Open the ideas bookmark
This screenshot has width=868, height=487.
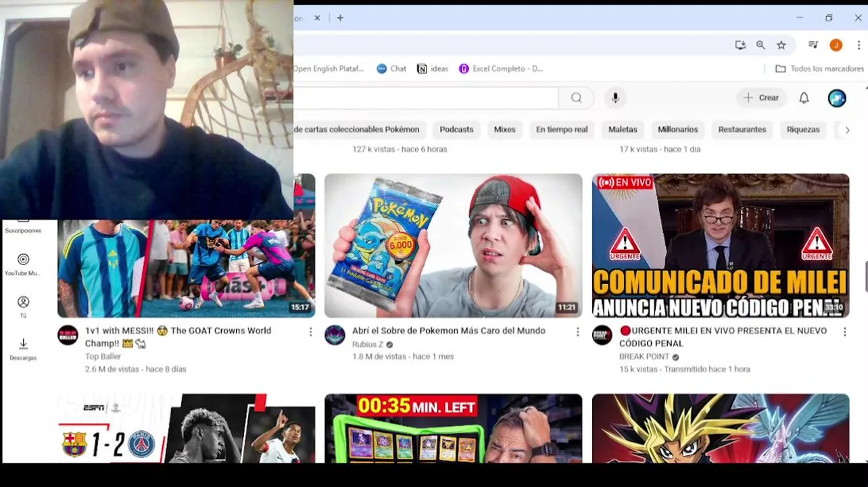point(433,68)
